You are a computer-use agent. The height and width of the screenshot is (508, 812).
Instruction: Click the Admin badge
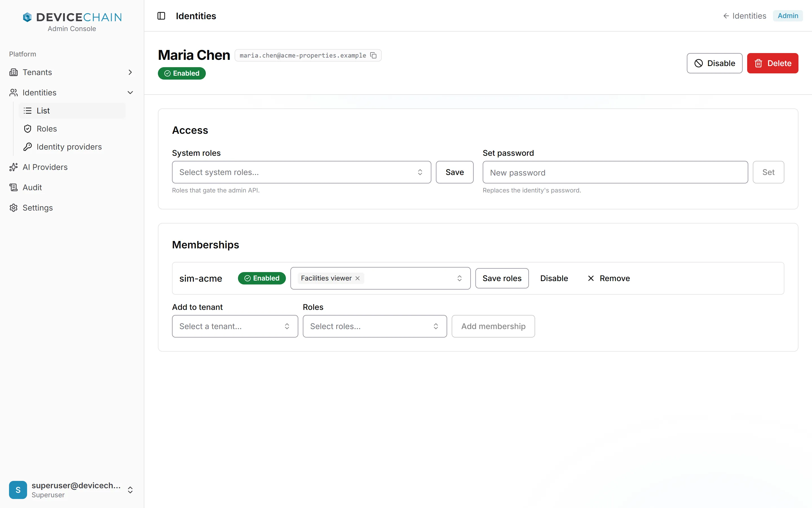coord(787,16)
